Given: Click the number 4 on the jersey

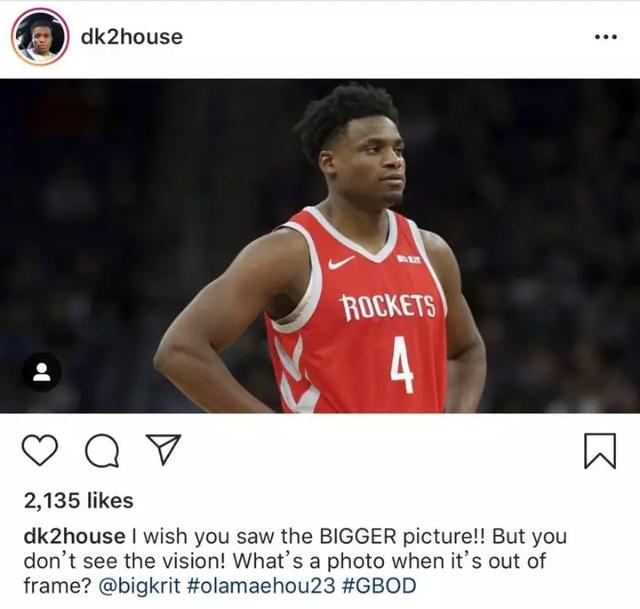Looking at the screenshot, I should point(402,365).
